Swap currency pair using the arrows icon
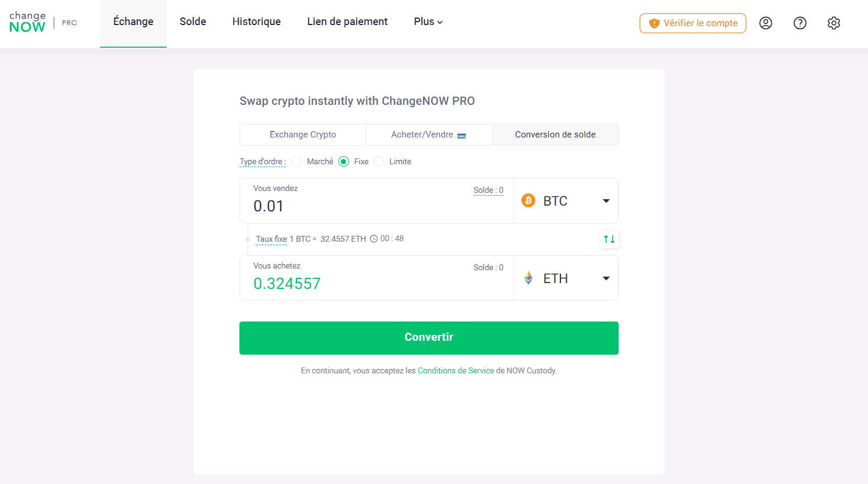 click(609, 239)
